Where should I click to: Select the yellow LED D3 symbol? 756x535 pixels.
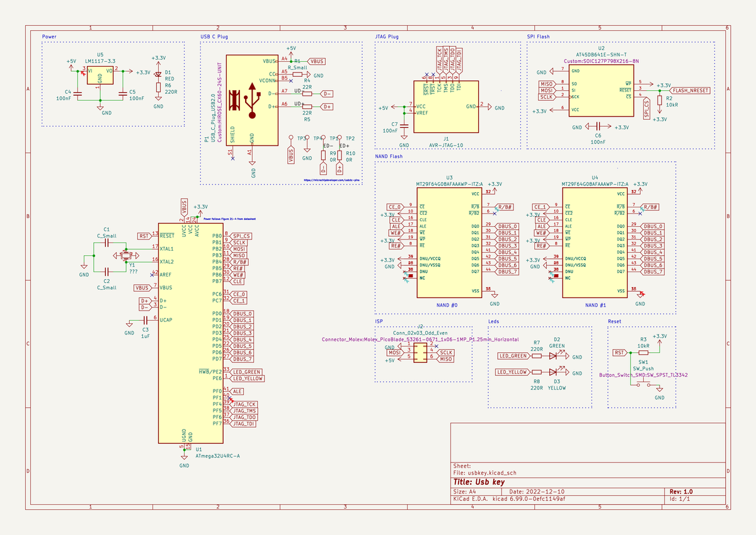click(x=554, y=372)
